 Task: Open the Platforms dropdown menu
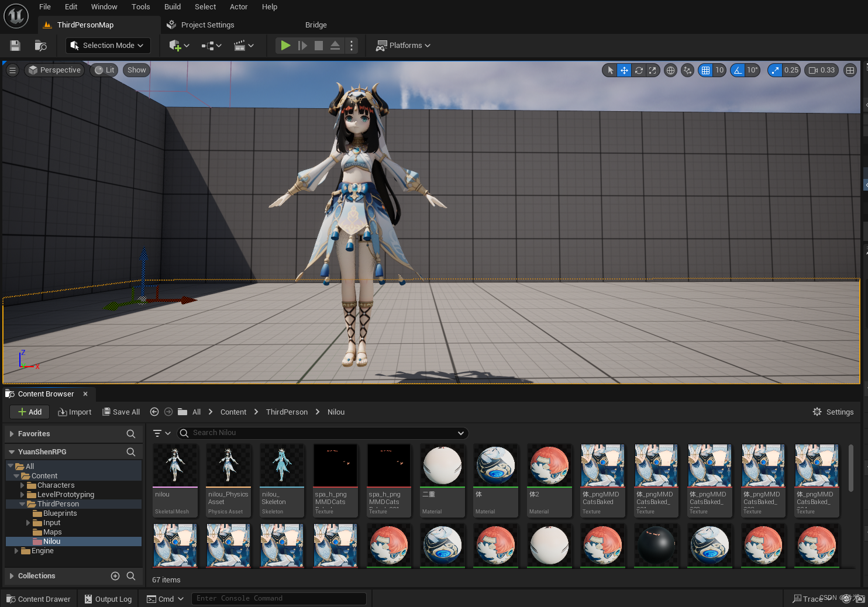coord(403,46)
